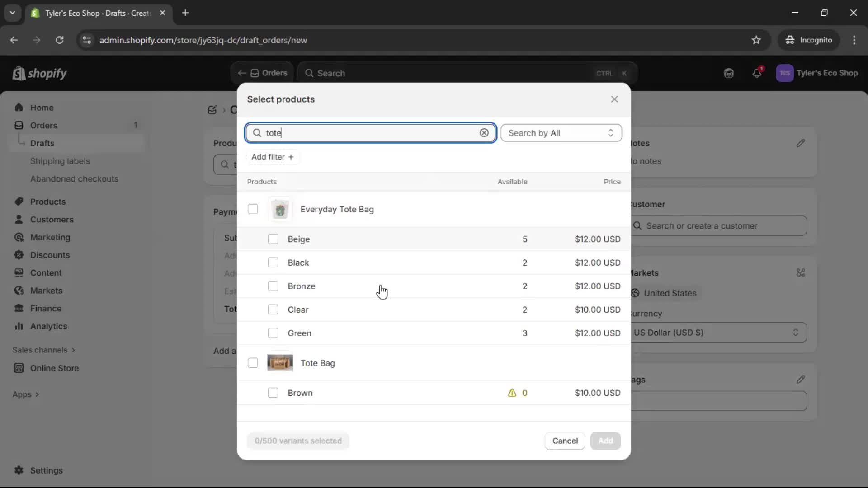Click the Add filter button
The width and height of the screenshot is (868, 488).
click(x=272, y=157)
